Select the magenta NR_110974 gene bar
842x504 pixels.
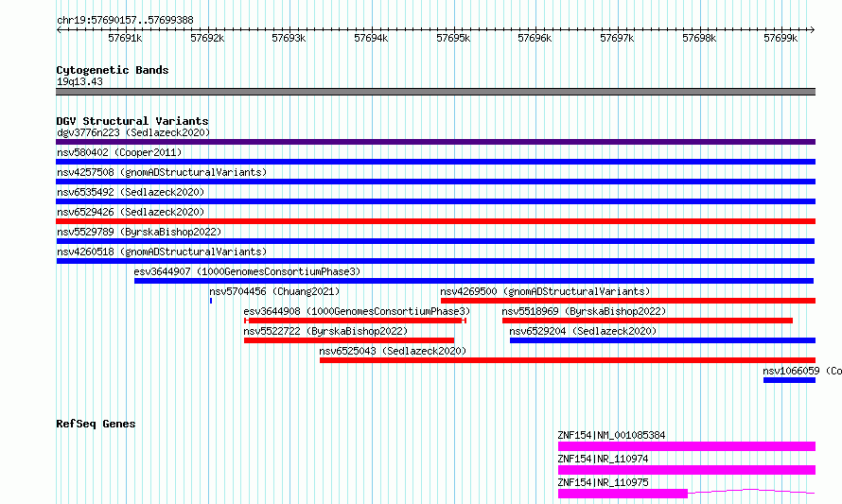tap(687, 470)
